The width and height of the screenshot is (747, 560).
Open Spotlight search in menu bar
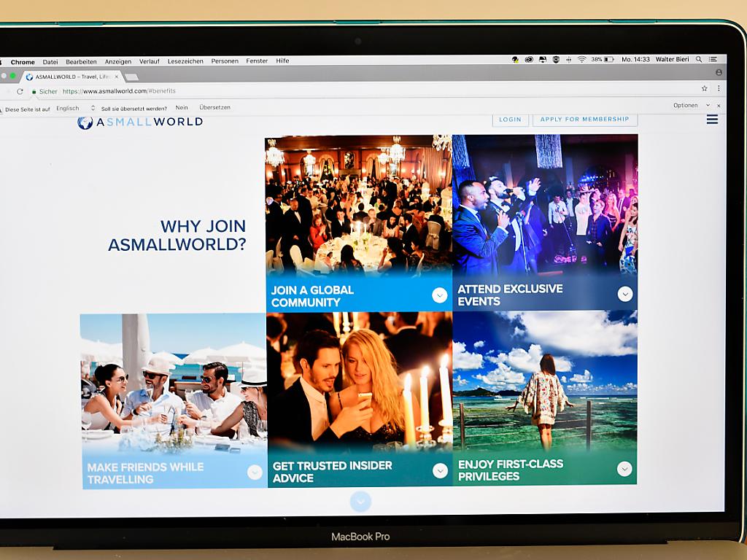(699, 59)
